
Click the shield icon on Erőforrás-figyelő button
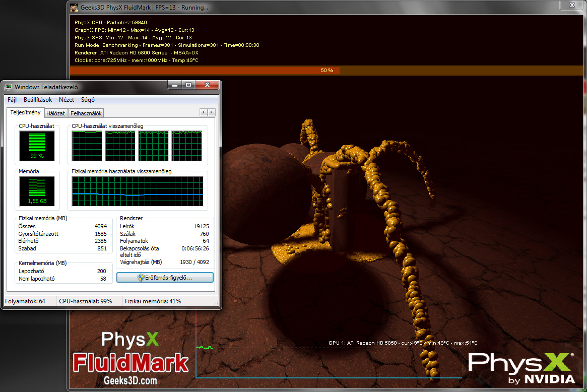click(x=141, y=278)
